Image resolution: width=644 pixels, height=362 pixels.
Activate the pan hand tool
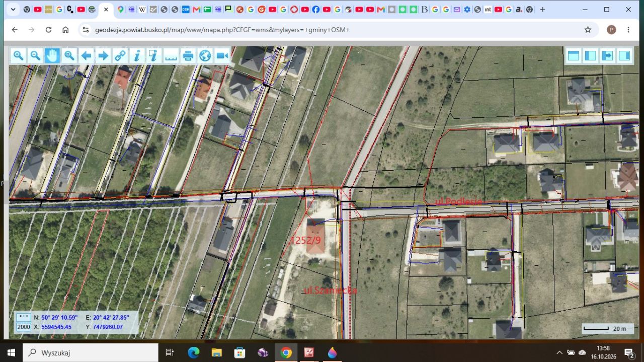tap(52, 55)
